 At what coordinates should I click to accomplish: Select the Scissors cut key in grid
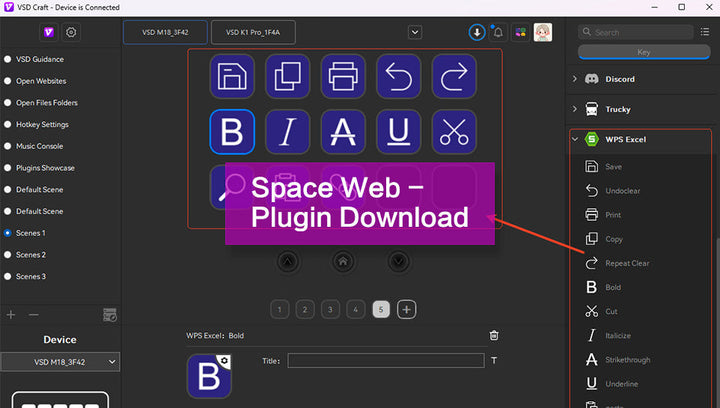pyautogui.click(x=454, y=132)
